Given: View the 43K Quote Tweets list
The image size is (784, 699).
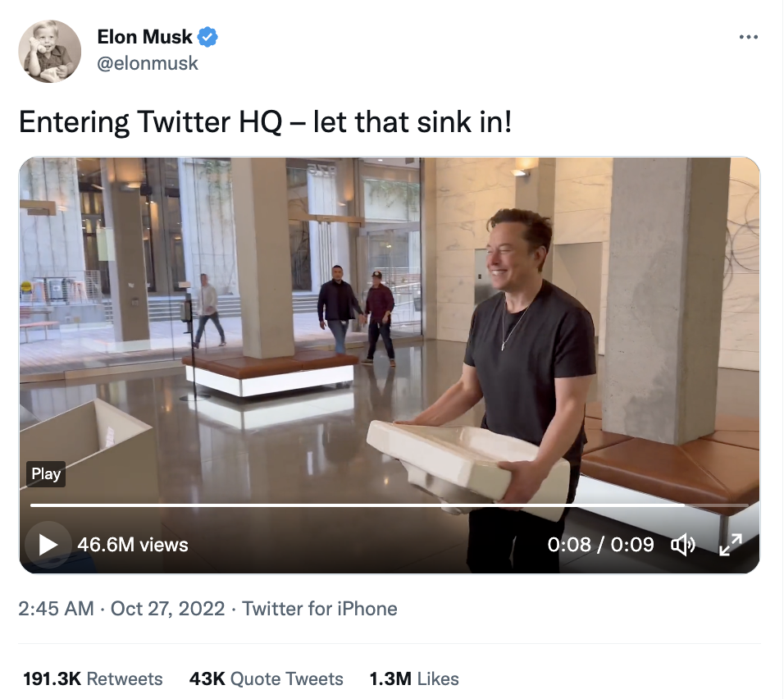Looking at the screenshot, I should tap(266, 679).
